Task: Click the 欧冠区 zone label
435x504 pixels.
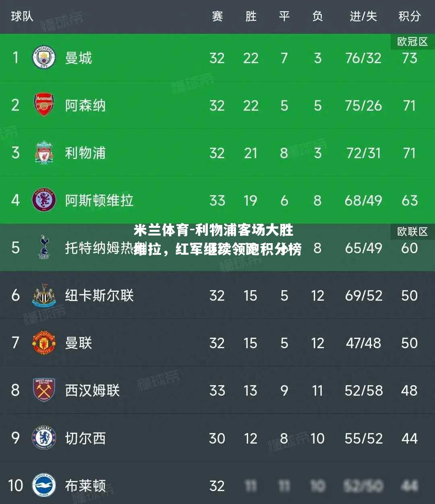Action: (412, 41)
